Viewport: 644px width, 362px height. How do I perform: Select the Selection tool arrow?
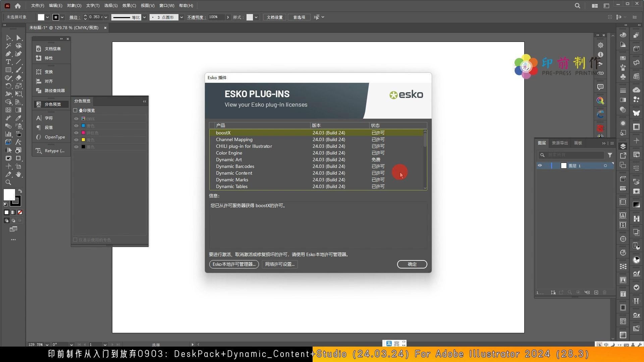(8, 38)
